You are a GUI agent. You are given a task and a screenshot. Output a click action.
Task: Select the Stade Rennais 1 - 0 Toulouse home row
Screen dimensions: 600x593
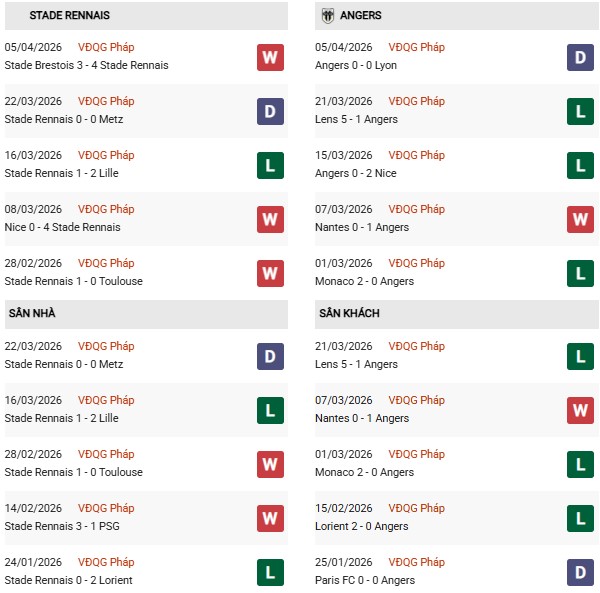[74, 472]
